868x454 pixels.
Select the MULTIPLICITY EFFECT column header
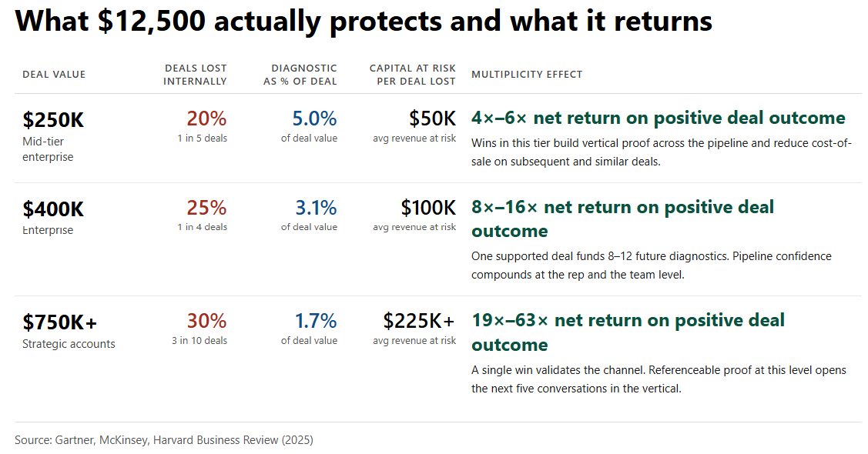click(x=527, y=75)
